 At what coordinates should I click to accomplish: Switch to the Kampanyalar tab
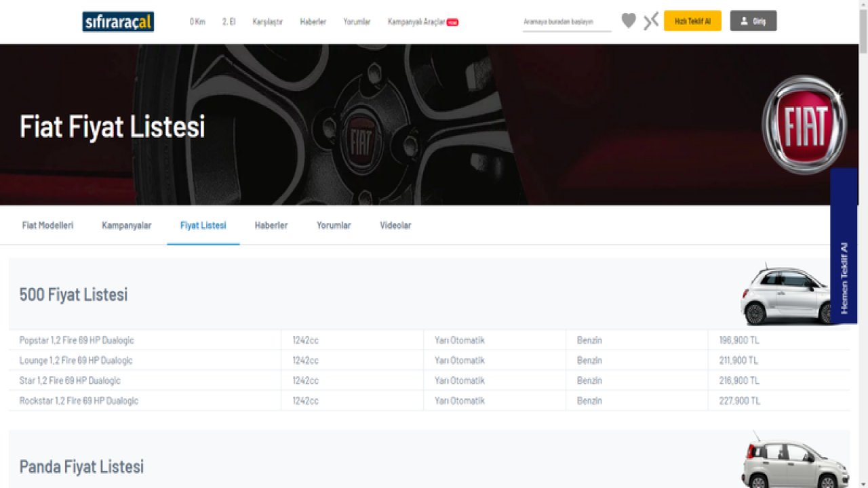pos(126,225)
